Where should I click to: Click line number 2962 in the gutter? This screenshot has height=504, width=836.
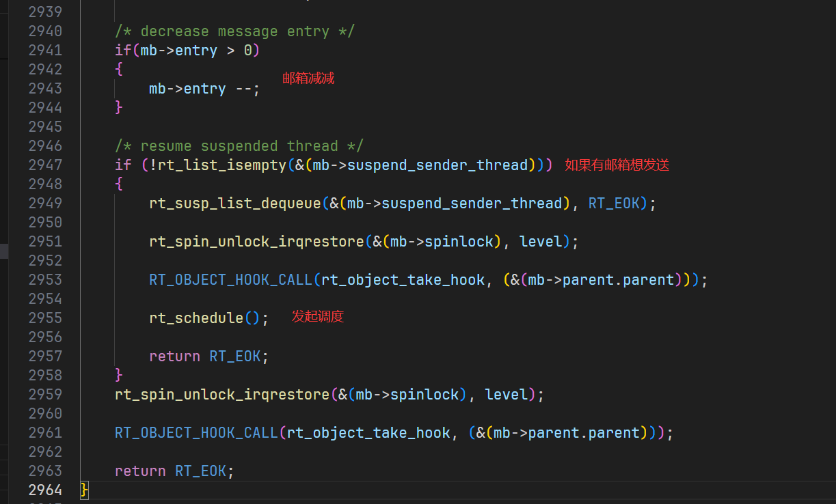[45, 452]
